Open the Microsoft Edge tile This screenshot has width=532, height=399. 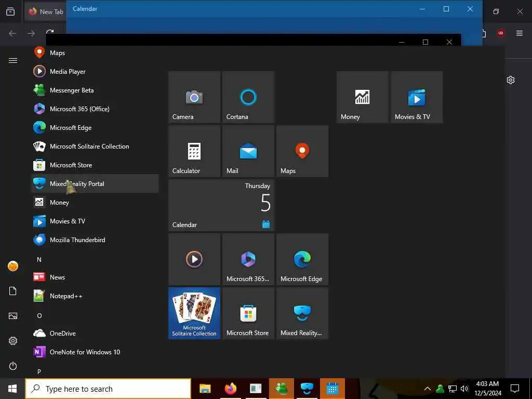302,259
